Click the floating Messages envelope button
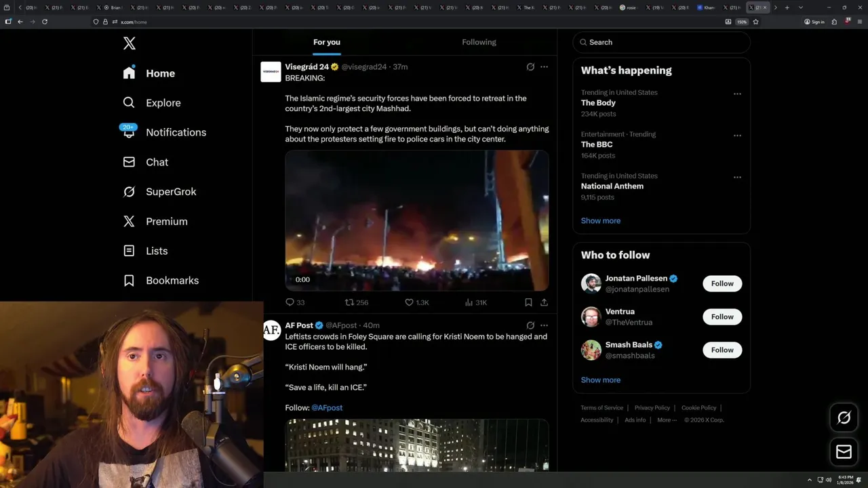Screen dimensions: 868x488 (844, 452)
